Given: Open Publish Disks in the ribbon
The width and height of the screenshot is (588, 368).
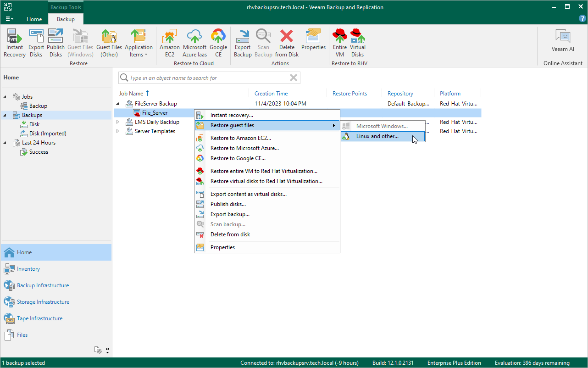Looking at the screenshot, I should [55, 43].
